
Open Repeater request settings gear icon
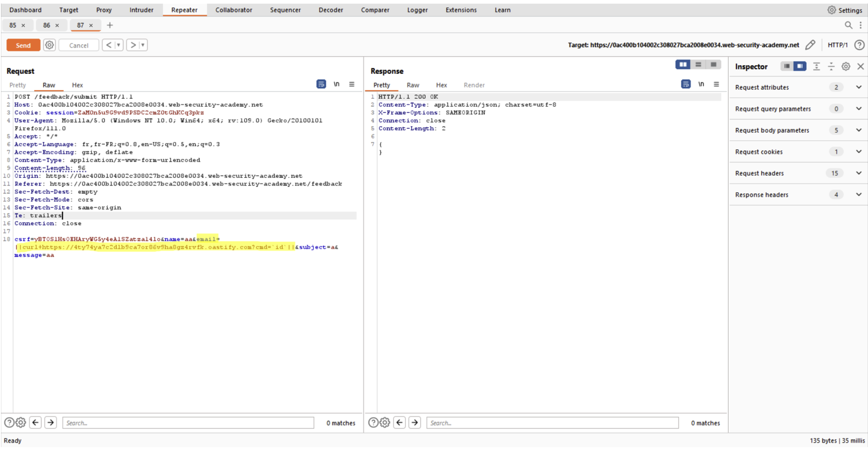coord(50,45)
